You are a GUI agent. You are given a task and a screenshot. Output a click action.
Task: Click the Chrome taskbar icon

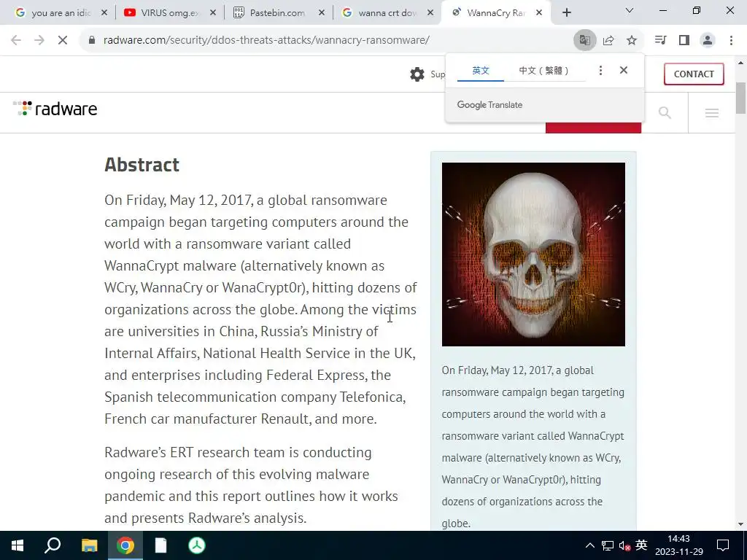point(125,545)
